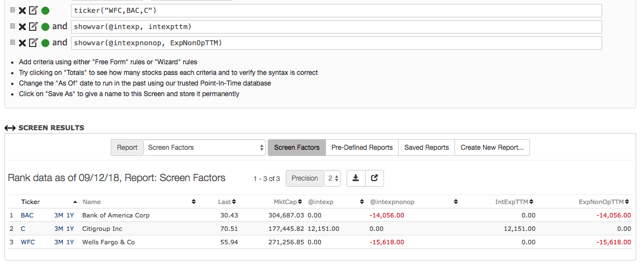
Task: Open results in external window icon
Action: tap(374, 178)
